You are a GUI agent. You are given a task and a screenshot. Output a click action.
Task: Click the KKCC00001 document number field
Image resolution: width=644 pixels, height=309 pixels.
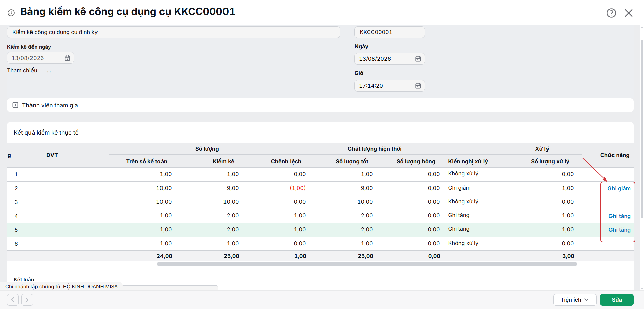click(x=389, y=32)
